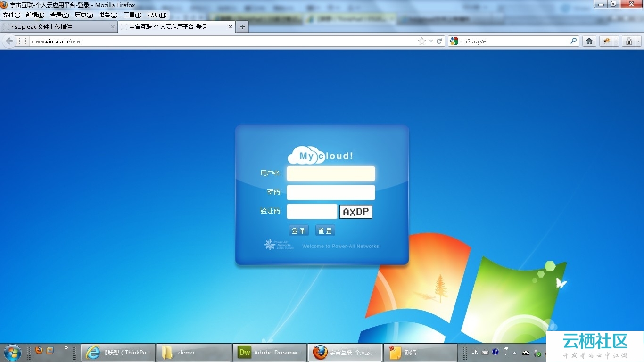This screenshot has width=644, height=362.
Task: Click the My cloud! logo
Action: [x=321, y=155]
